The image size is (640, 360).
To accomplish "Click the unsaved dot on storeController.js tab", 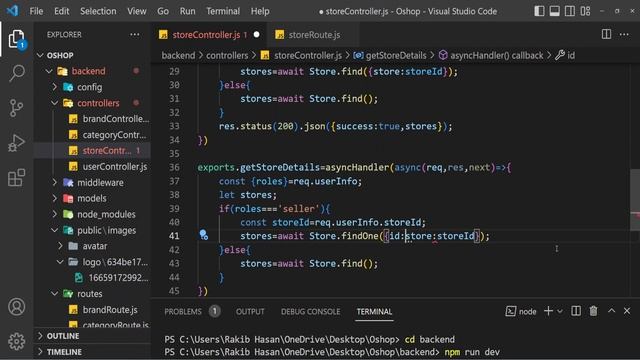I will [x=256, y=35].
